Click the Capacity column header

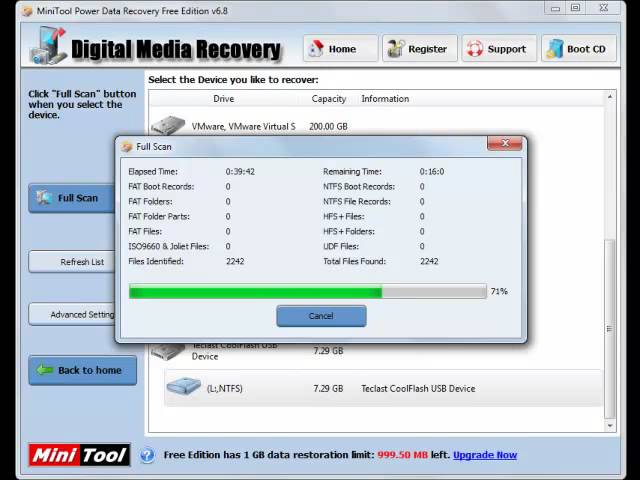(328, 99)
